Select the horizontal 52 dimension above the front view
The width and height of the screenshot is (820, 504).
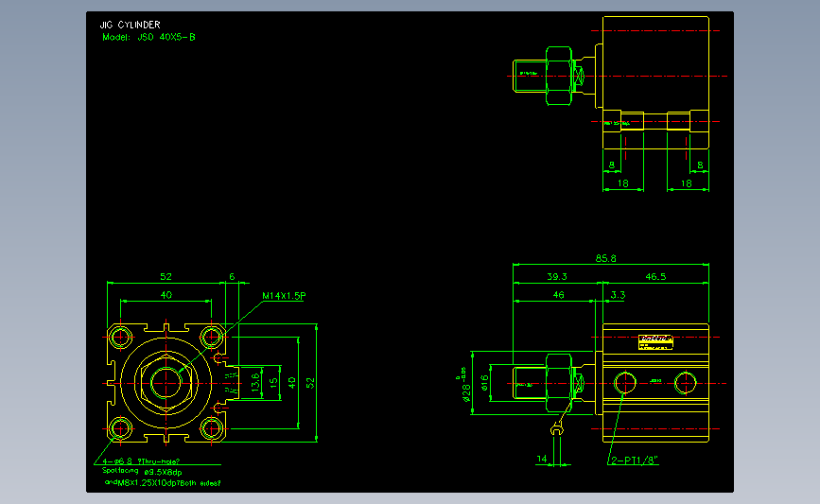pyautogui.click(x=166, y=276)
